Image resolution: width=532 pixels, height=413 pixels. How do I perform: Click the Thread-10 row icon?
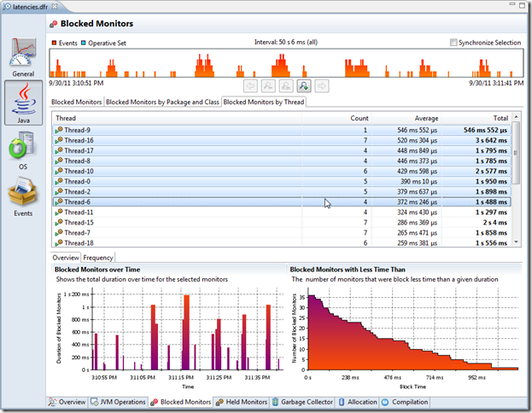point(59,171)
